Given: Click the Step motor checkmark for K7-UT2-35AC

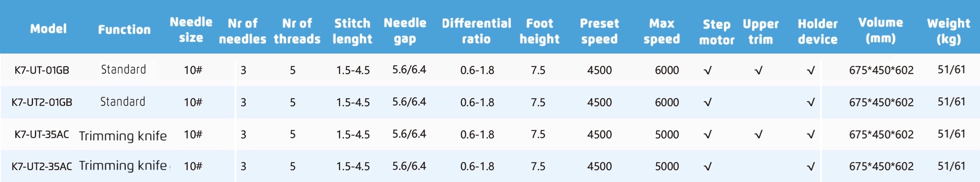Looking at the screenshot, I should [x=707, y=167].
